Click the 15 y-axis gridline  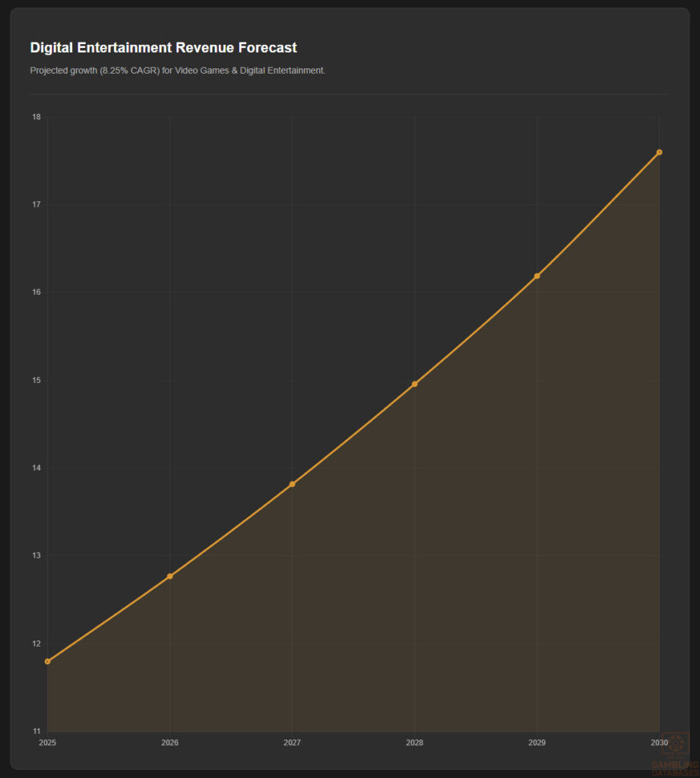228,379
